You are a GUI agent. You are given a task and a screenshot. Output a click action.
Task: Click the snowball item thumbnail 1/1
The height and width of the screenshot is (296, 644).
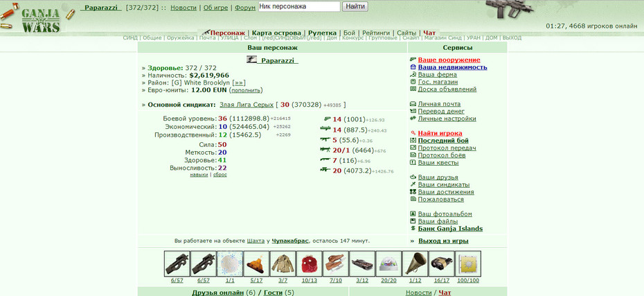click(230, 264)
